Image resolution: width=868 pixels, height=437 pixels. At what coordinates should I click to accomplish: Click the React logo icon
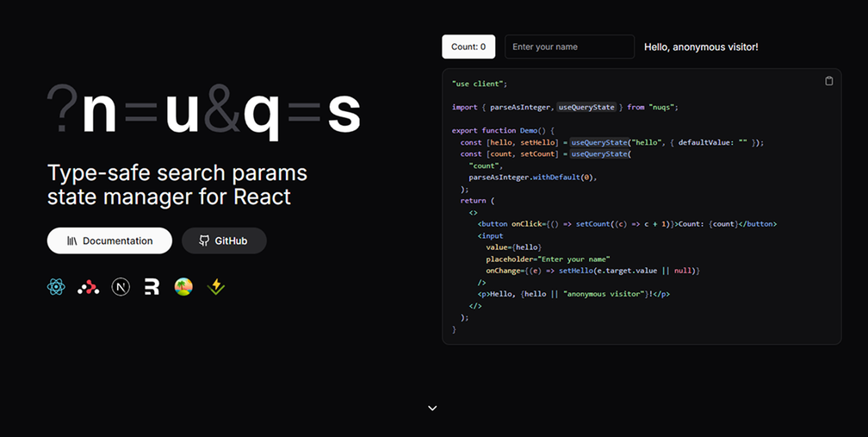(56, 287)
